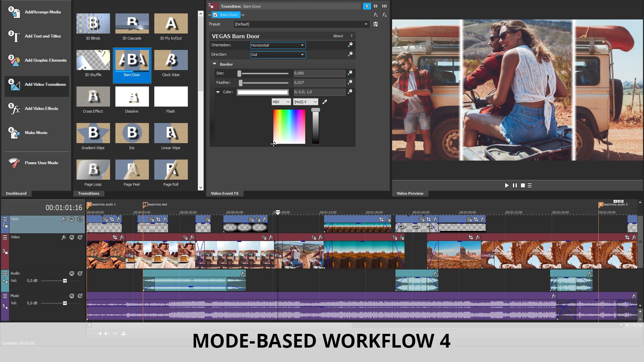Viewport: 644px width, 362px height.
Task: Switch to the Dashboard tab
Action: coord(16,193)
